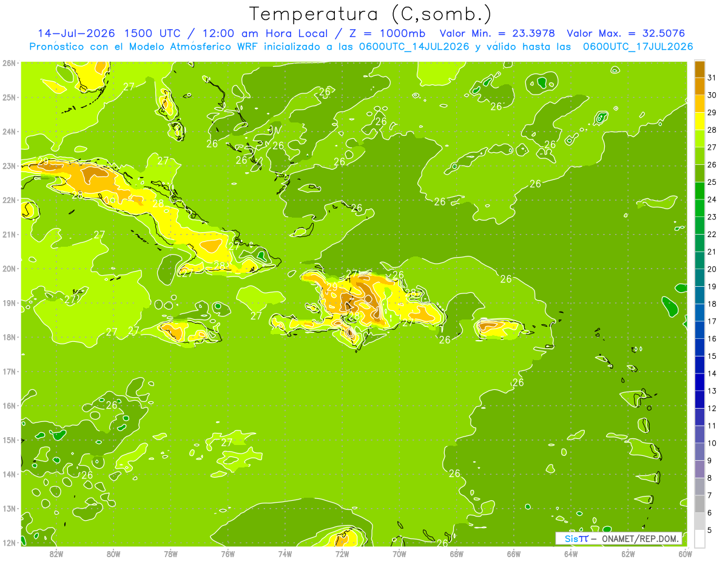Click legend value 20 on the color bar
Screen dimensions: 728x562
[712, 269]
